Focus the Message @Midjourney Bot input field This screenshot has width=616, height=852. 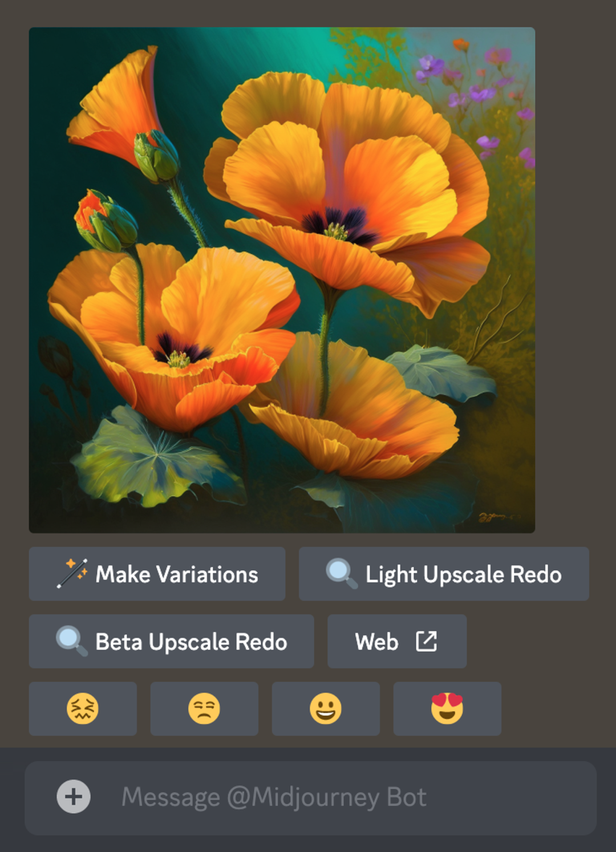click(x=342, y=797)
